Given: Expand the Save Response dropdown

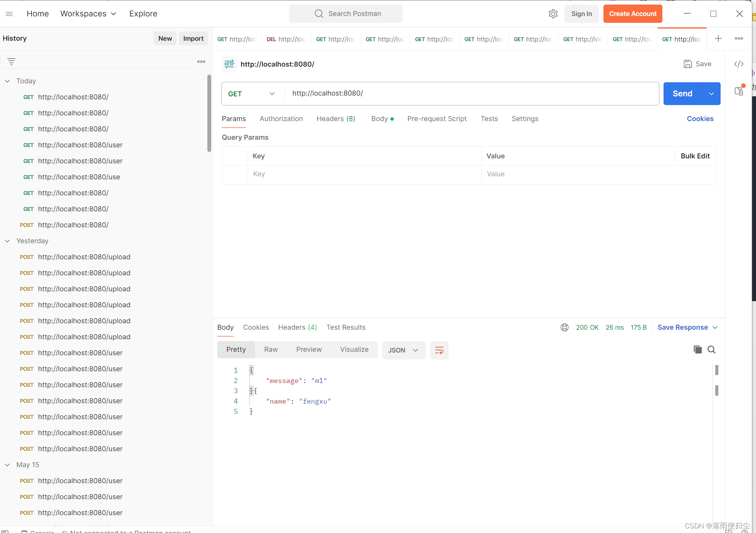Looking at the screenshot, I should 715,327.
